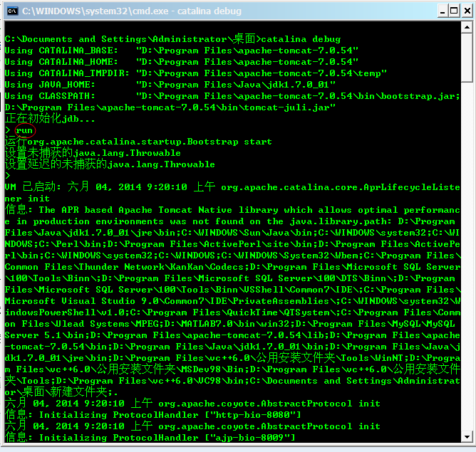
Task: Click the 'Using CATALINA_HOME:' line
Action: 182,62
